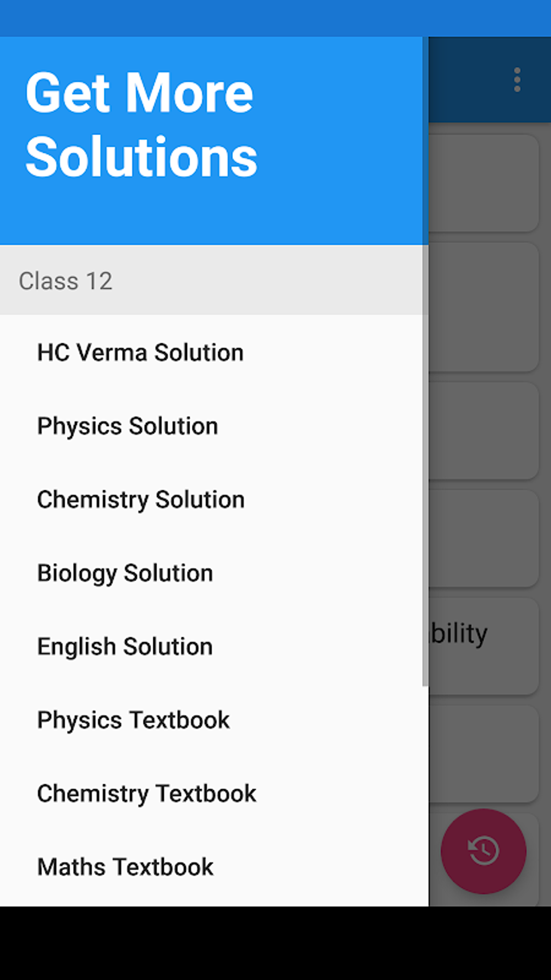Open Maths Textbook entry
This screenshot has height=980, width=551.
coord(125,867)
